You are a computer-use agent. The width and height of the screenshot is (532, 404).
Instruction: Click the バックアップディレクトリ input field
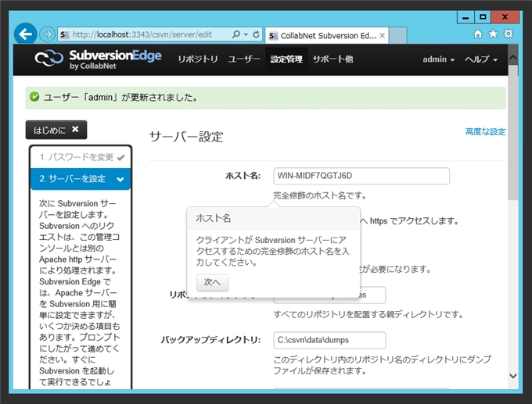[x=329, y=340]
